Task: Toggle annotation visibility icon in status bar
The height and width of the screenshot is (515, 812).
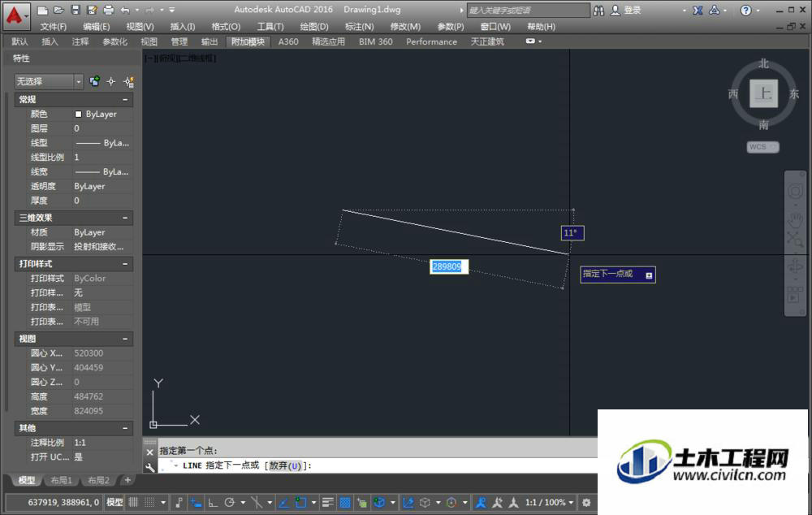Action: pos(481,502)
